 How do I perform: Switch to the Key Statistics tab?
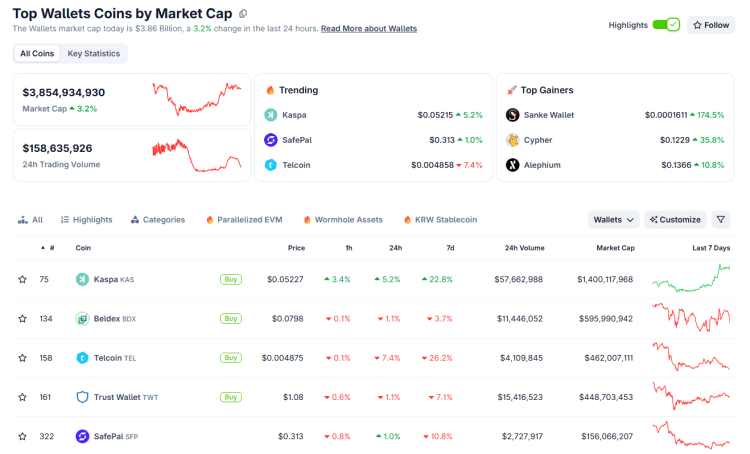click(94, 53)
